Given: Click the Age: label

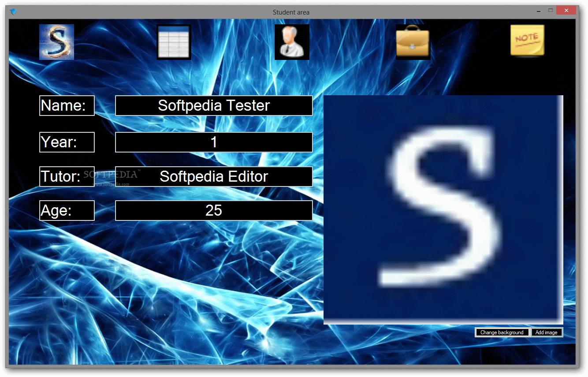Looking at the screenshot, I should 67,210.
